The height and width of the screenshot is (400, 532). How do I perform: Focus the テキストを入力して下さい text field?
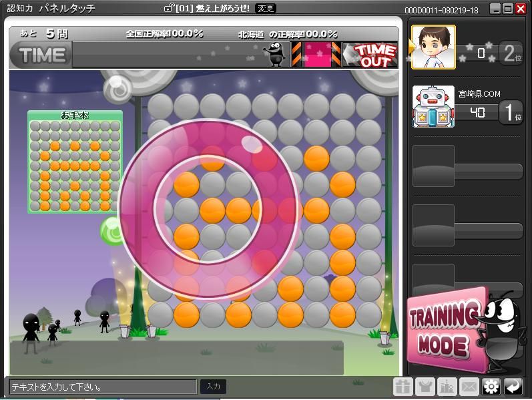point(103,387)
